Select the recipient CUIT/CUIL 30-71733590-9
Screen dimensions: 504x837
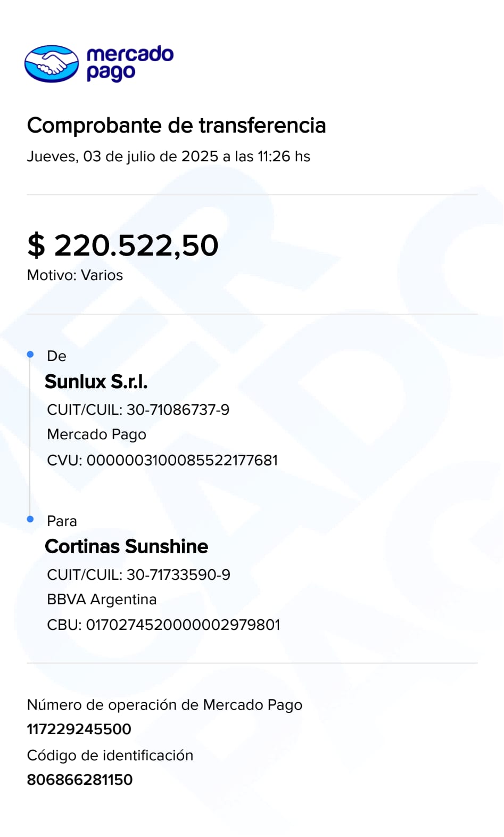coord(138,575)
